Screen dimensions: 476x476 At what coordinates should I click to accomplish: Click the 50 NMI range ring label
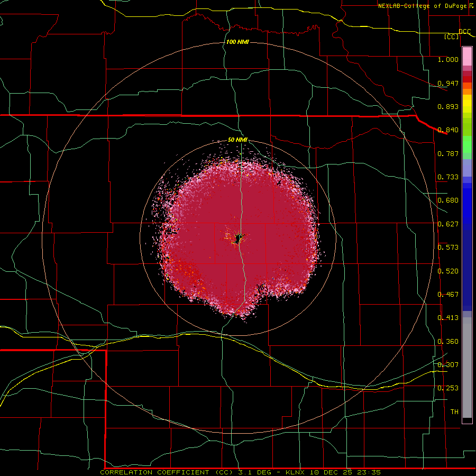click(237, 140)
